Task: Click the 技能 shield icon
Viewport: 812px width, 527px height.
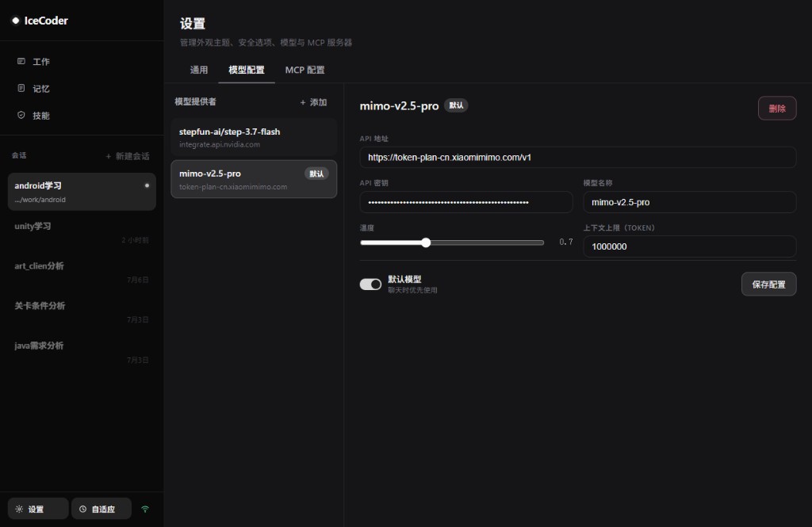Action: click(21, 115)
